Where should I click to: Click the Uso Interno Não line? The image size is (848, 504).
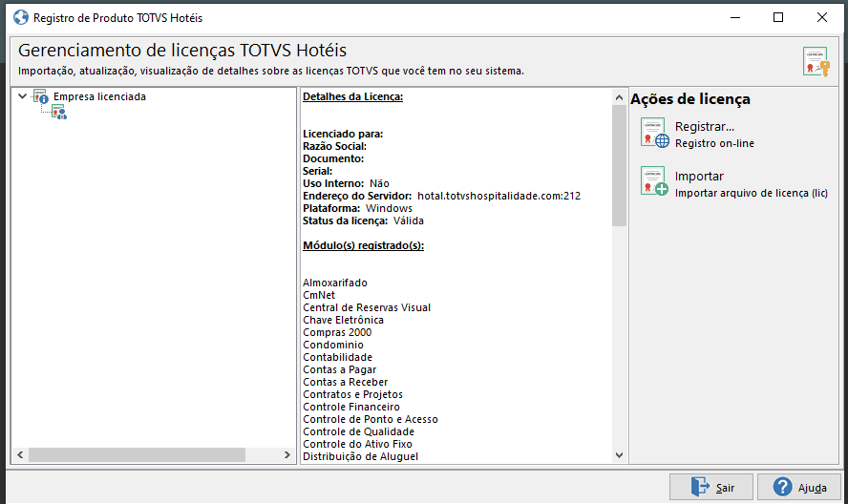346,183
